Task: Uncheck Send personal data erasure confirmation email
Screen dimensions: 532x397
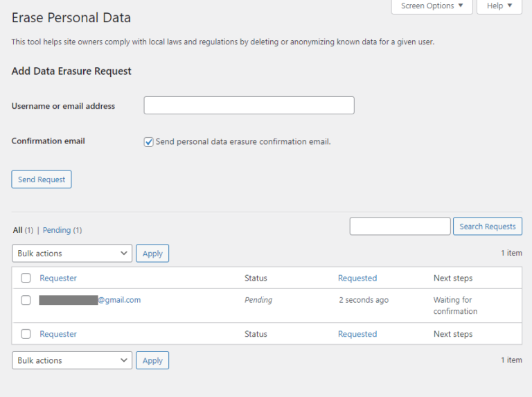Action: click(x=148, y=142)
